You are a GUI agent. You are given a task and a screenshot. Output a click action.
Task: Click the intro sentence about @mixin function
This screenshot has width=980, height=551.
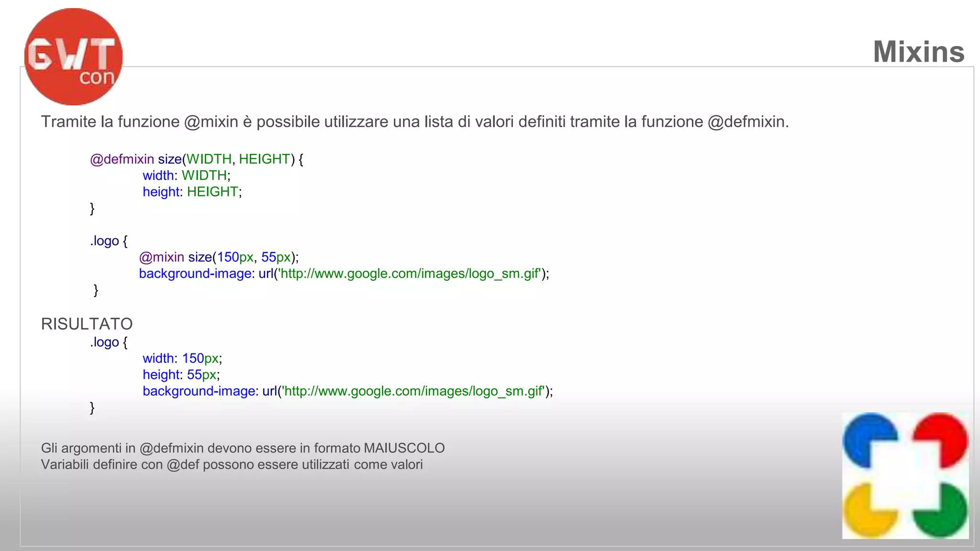[x=414, y=121]
